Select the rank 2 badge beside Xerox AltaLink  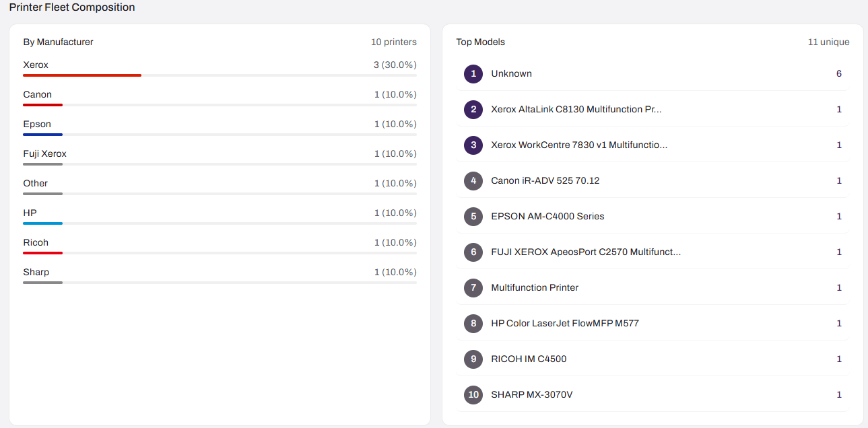[473, 109]
